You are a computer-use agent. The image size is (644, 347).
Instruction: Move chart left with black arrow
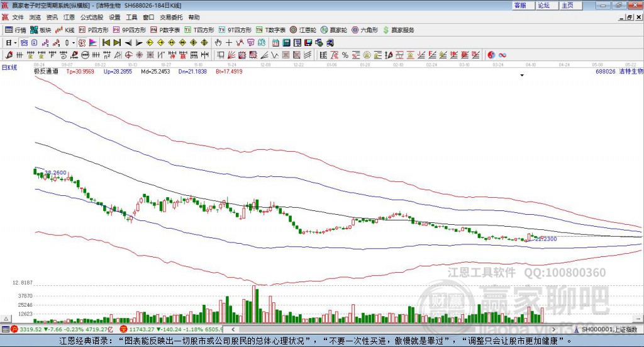128,43
